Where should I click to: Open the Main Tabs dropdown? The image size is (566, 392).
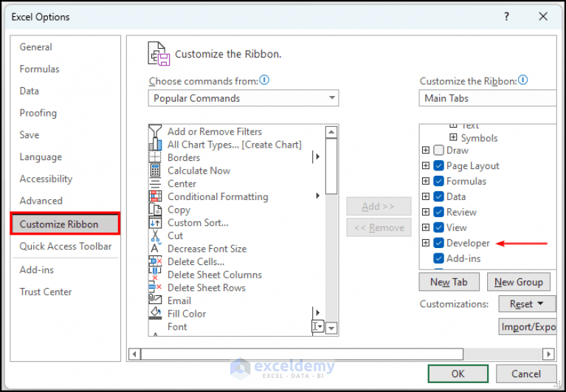[x=488, y=98]
